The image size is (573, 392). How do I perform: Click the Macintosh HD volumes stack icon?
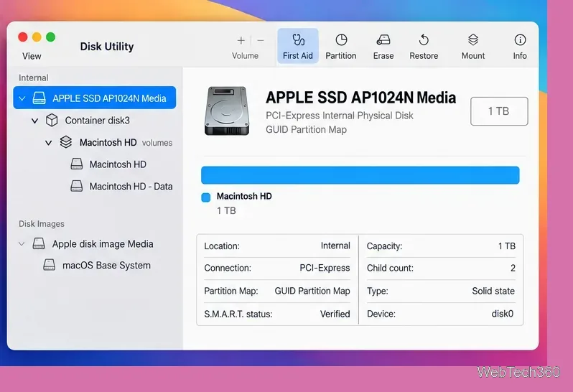(x=66, y=142)
